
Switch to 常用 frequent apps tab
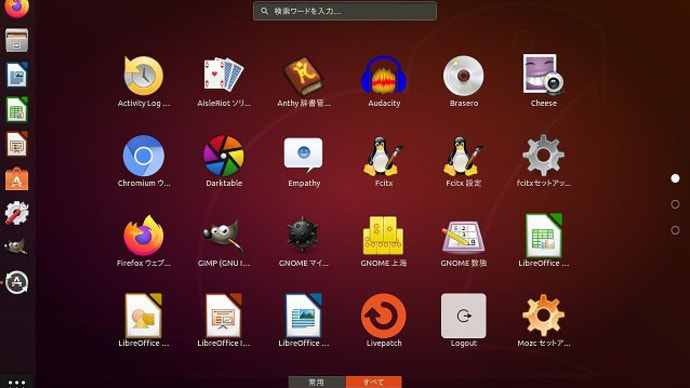pos(317,382)
